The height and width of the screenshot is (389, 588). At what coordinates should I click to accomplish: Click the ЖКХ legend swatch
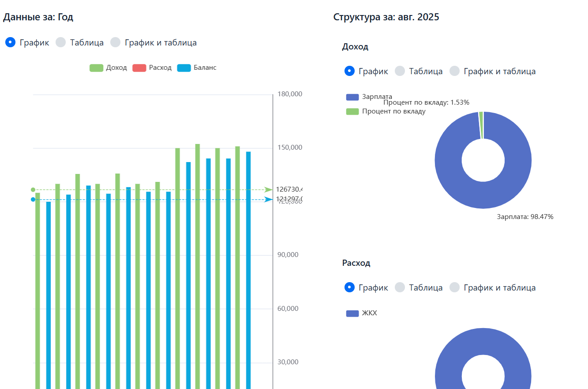coord(352,313)
